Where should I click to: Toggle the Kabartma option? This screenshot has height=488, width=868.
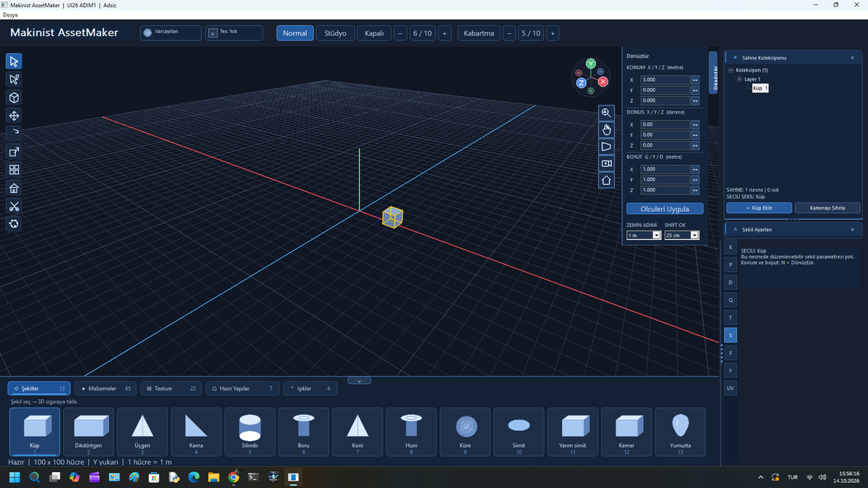pos(479,33)
